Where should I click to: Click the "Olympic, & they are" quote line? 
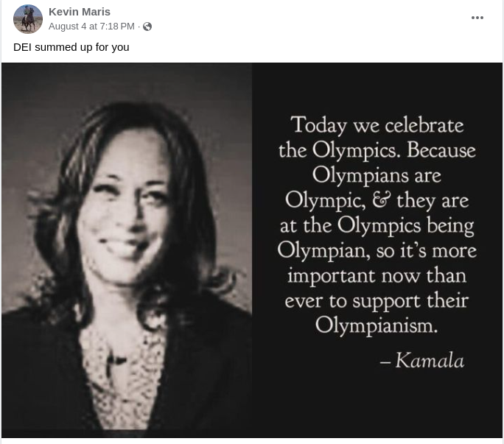(377, 200)
